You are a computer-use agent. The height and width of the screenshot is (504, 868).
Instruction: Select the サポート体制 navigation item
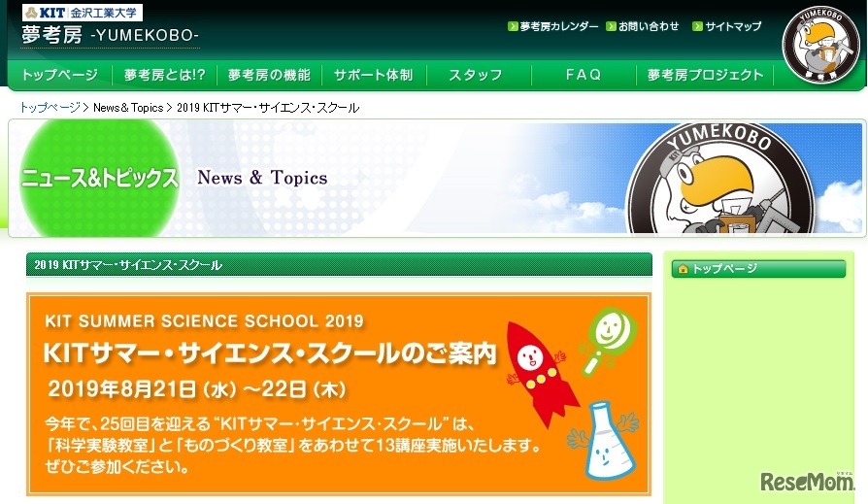(374, 75)
